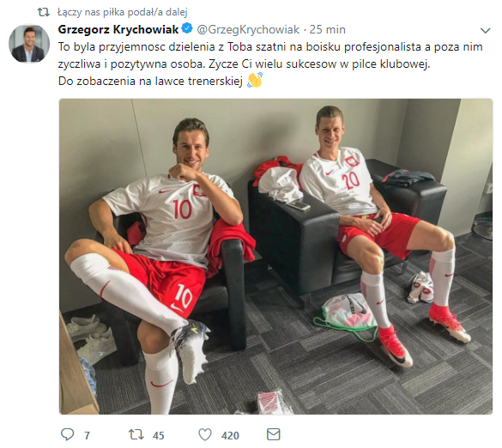Open the 25 min timestamp link
502x448 pixels.
coord(327,29)
